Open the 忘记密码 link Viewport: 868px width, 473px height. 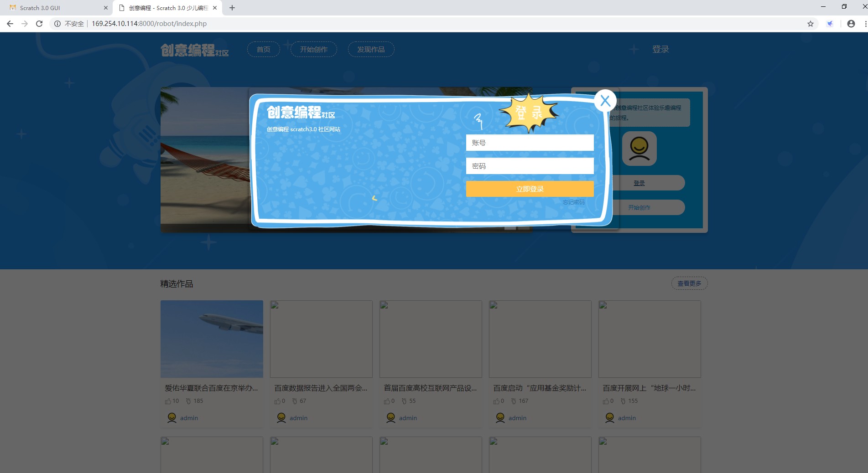(574, 202)
